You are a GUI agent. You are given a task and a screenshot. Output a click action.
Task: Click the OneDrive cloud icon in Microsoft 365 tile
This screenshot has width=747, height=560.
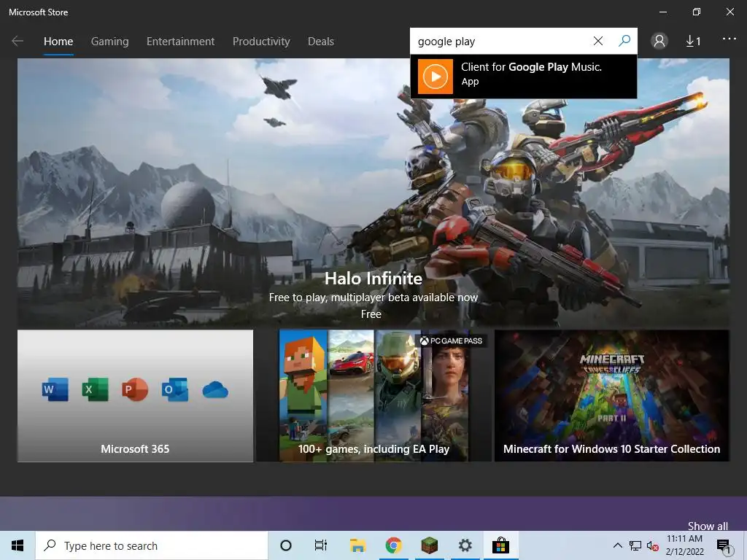[215, 390]
